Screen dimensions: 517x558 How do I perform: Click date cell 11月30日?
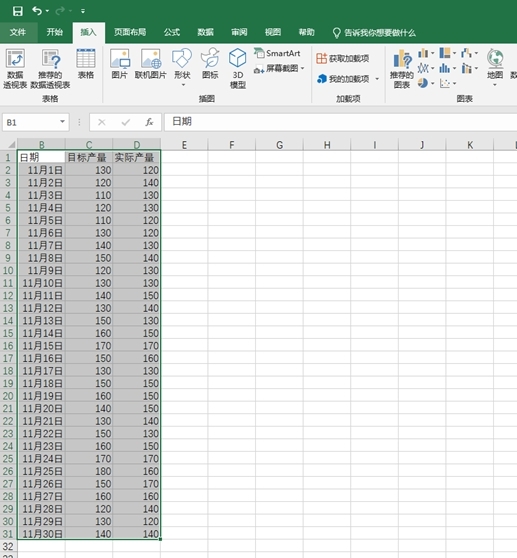point(41,534)
